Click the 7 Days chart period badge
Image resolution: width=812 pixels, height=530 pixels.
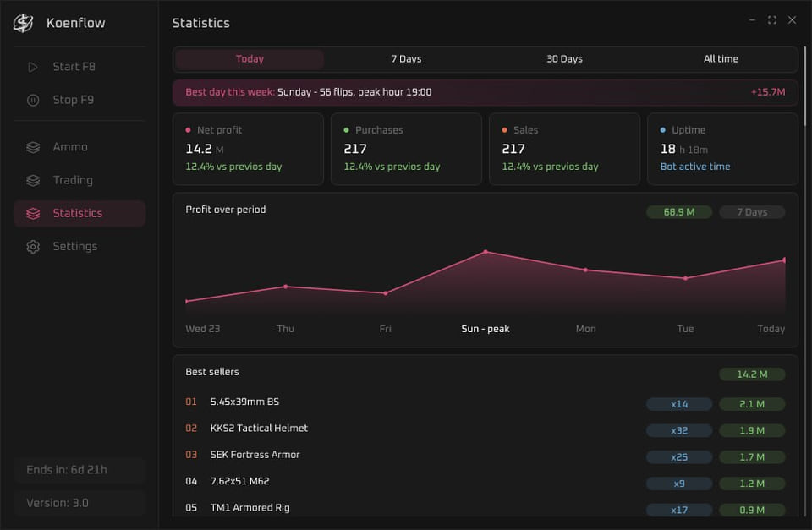click(x=752, y=212)
